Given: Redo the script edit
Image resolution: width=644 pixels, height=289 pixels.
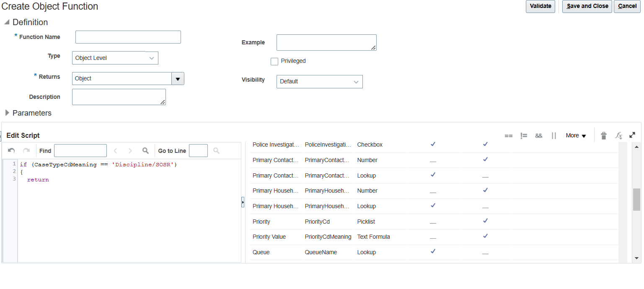Looking at the screenshot, I should click(25, 150).
